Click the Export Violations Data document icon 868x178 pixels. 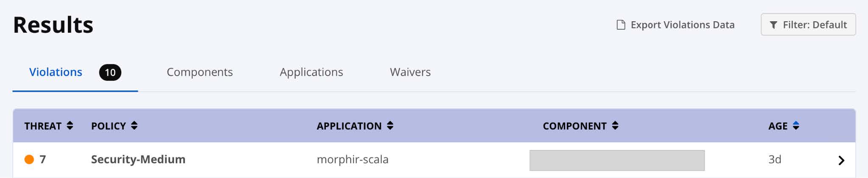click(x=621, y=25)
